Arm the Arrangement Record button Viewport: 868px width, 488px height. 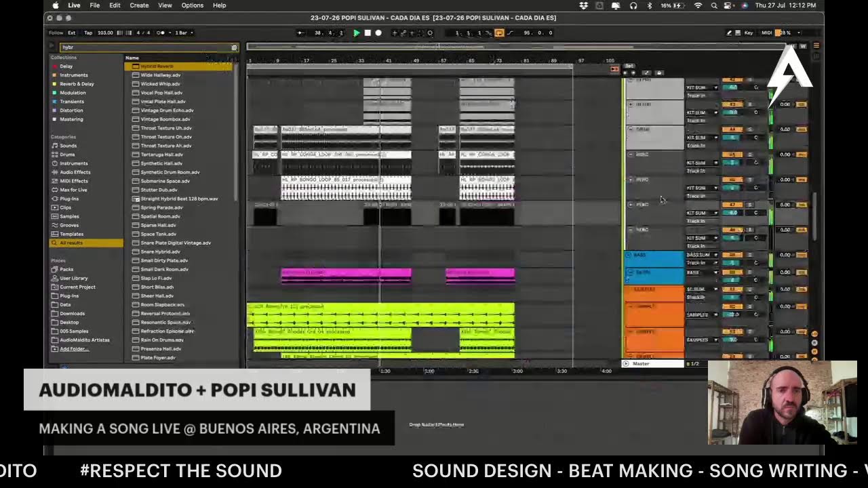click(x=378, y=33)
